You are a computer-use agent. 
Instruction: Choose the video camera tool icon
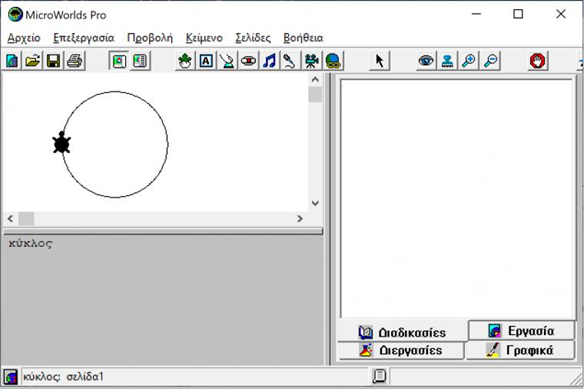pyautogui.click(x=311, y=61)
